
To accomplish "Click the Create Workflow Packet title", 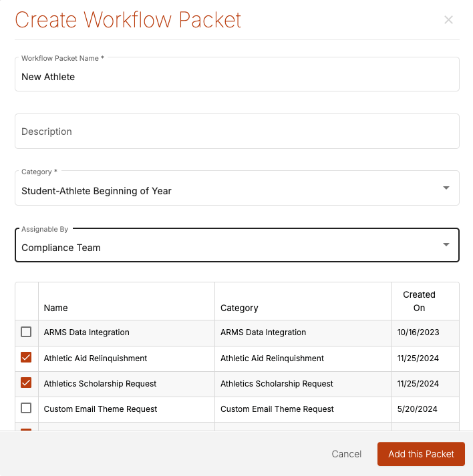I will [128, 20].
